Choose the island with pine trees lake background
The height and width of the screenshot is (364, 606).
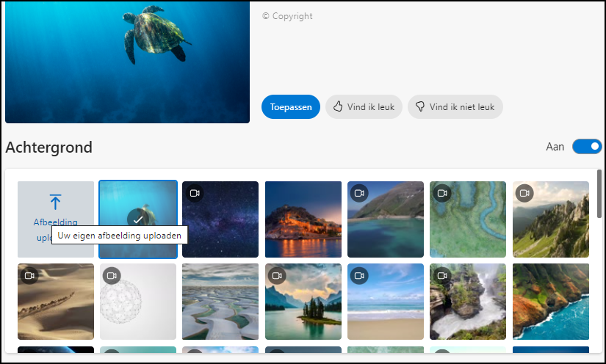tap(303, 302)
